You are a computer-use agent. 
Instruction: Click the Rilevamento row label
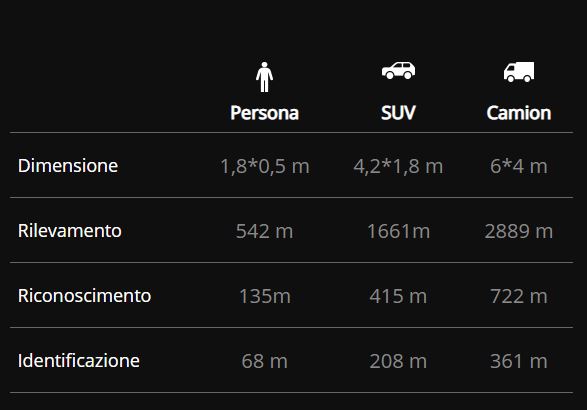tap(70, 231)
